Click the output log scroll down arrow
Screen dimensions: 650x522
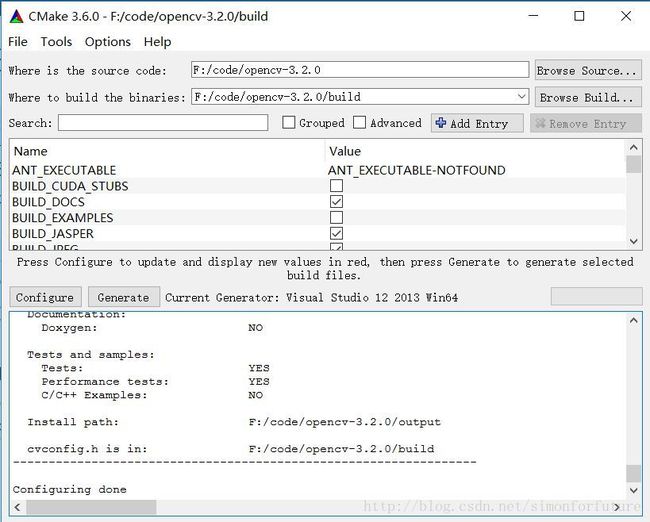pos(633,490)
